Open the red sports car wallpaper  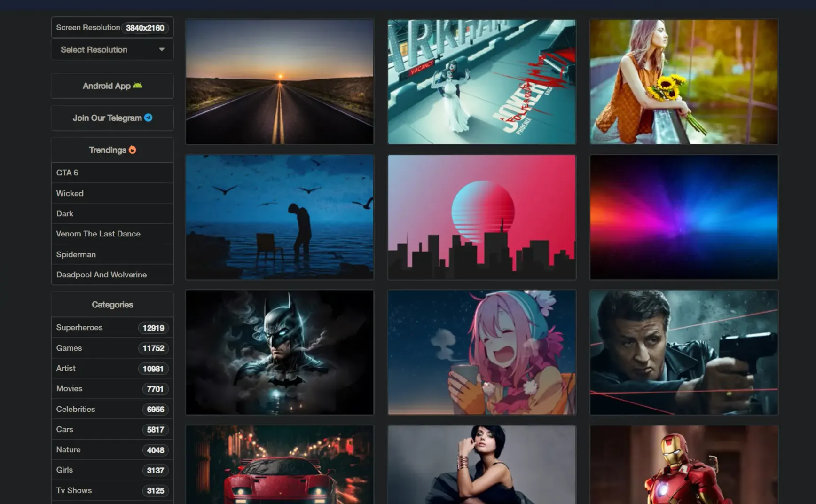pyautogui.click(x=280, y=465)
